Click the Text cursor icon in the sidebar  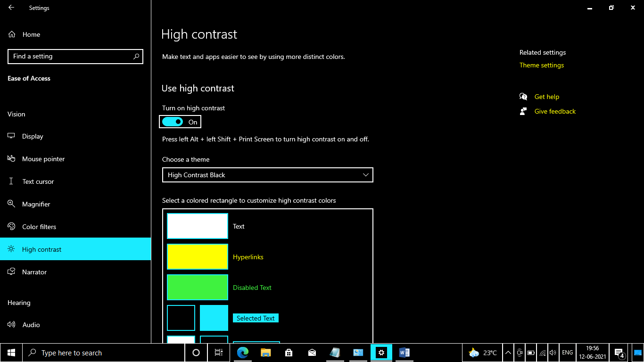coord(11,181)
